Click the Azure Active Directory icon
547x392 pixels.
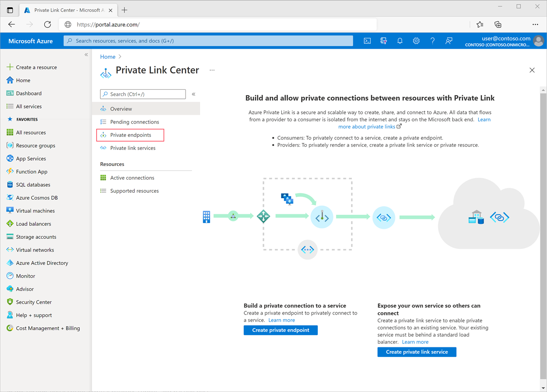[10, 263]
